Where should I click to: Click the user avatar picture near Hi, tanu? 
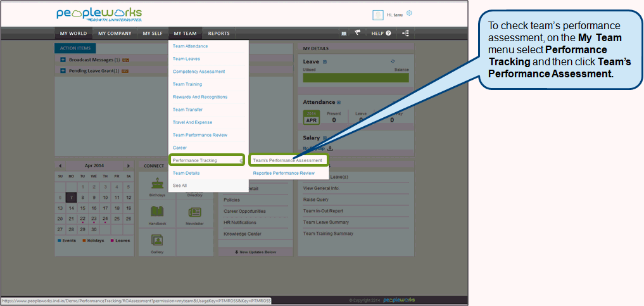378,15
